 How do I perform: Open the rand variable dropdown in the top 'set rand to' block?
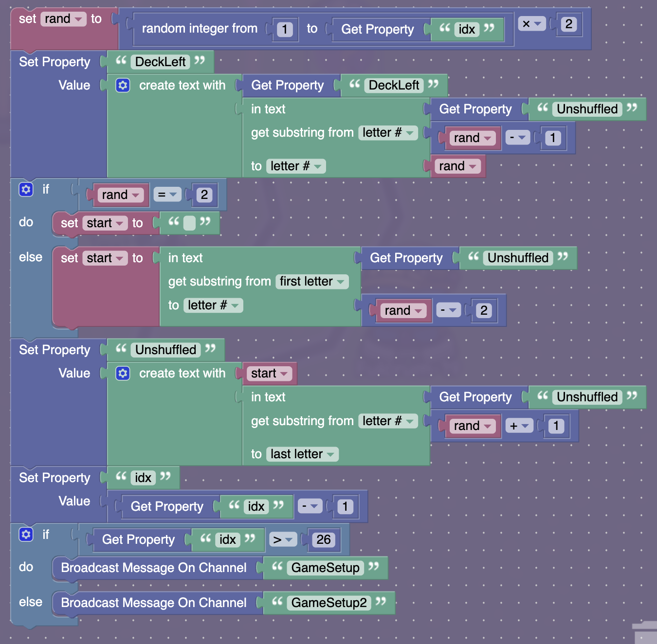(x=63, y=19)
